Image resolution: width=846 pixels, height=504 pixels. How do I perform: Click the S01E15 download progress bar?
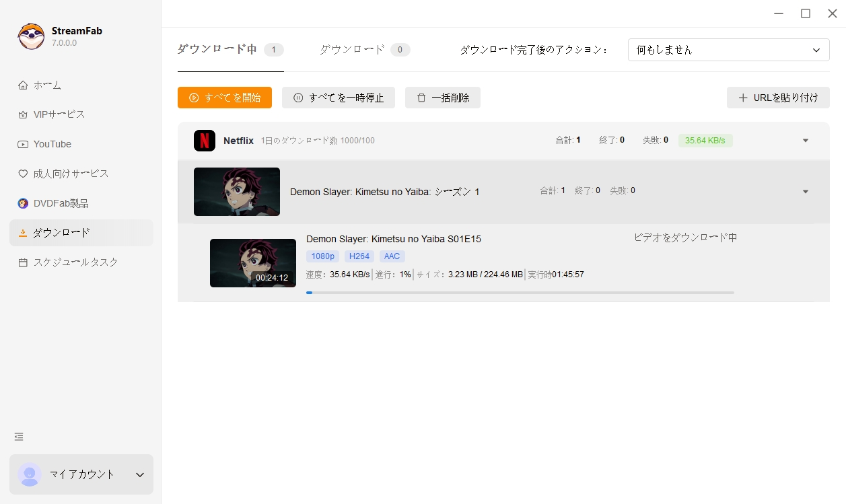[520, 293]
